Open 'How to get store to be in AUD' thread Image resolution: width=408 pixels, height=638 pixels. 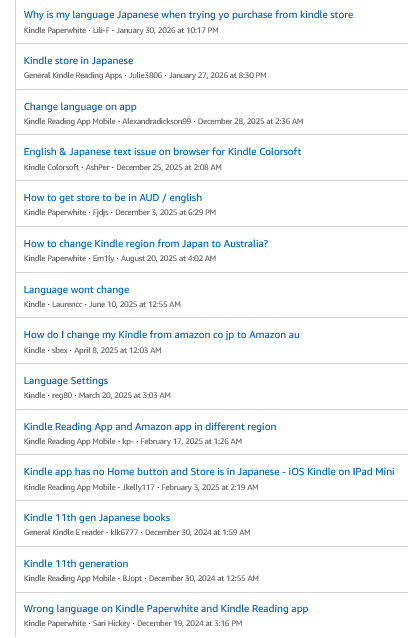113,198
